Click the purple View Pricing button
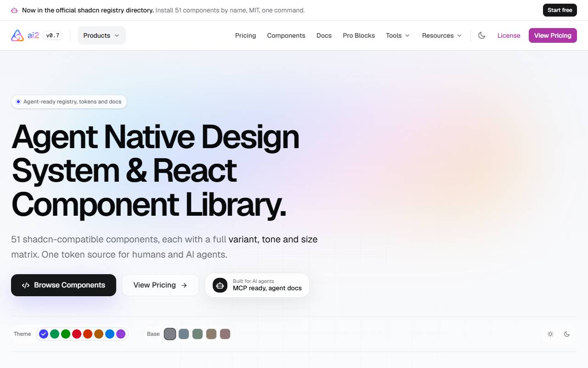The height and width of the screenshot is (368, 588). point(553,35)
